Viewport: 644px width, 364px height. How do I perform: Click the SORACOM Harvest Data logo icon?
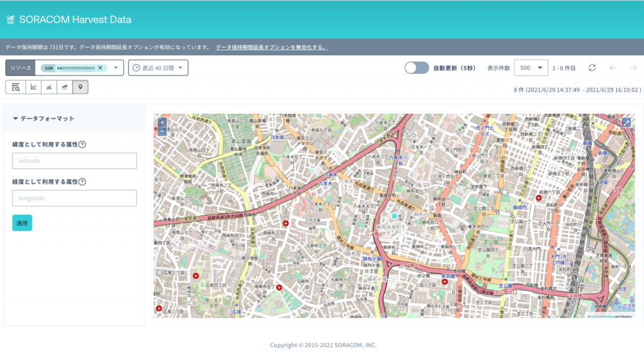pos(10,19)
